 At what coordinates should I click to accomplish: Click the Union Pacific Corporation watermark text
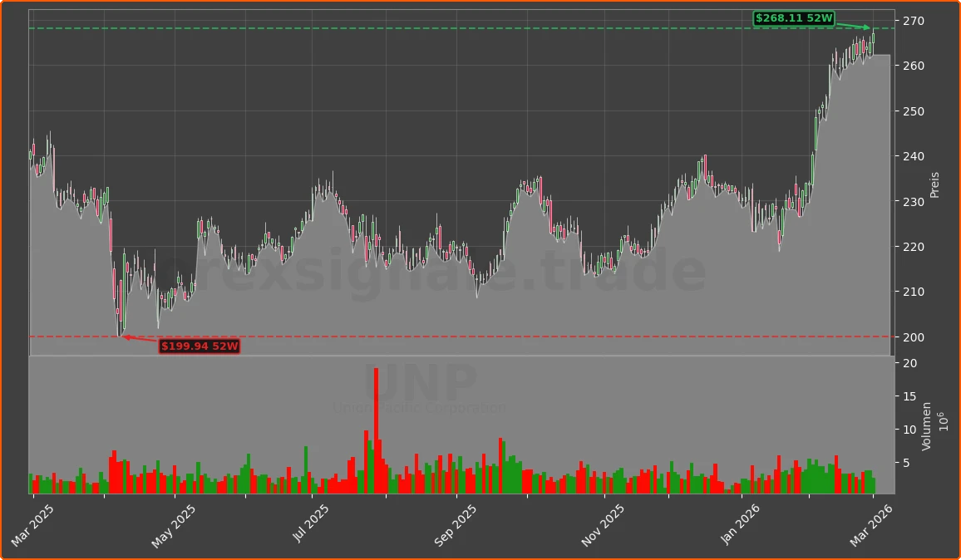point(419,407)
